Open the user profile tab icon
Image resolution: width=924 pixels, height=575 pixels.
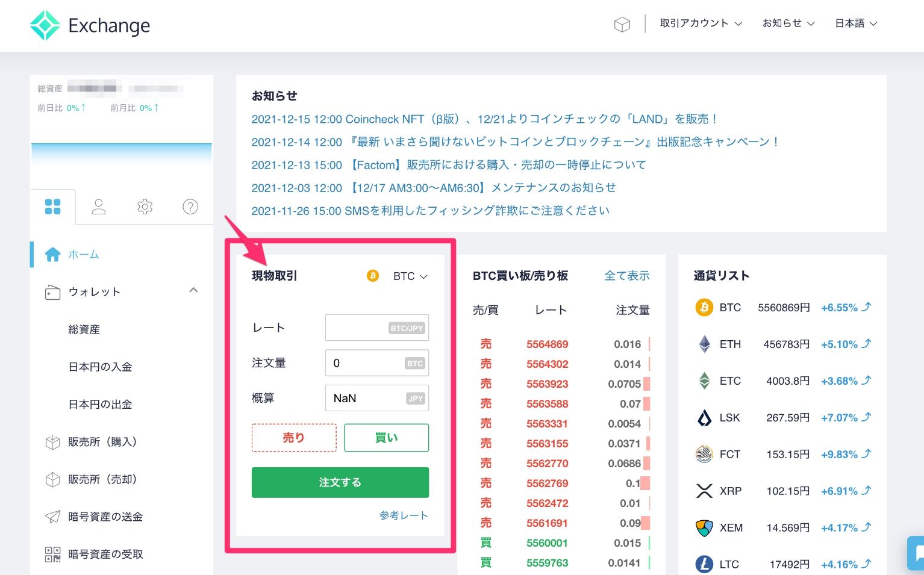point(99,207)
